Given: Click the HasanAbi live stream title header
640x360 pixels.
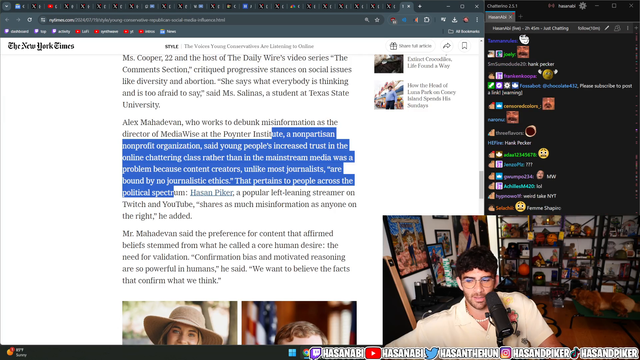Looking at the screenshot, I should point(530,28).
